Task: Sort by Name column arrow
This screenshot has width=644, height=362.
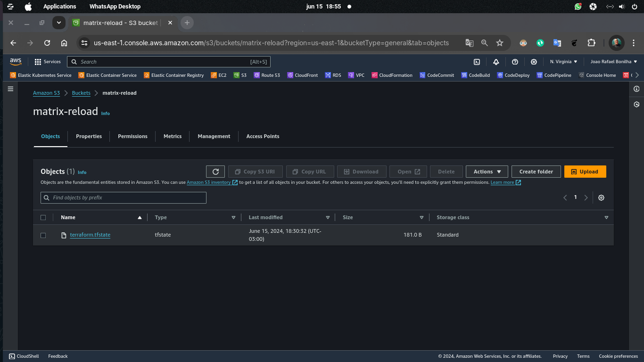Action: 140,218
